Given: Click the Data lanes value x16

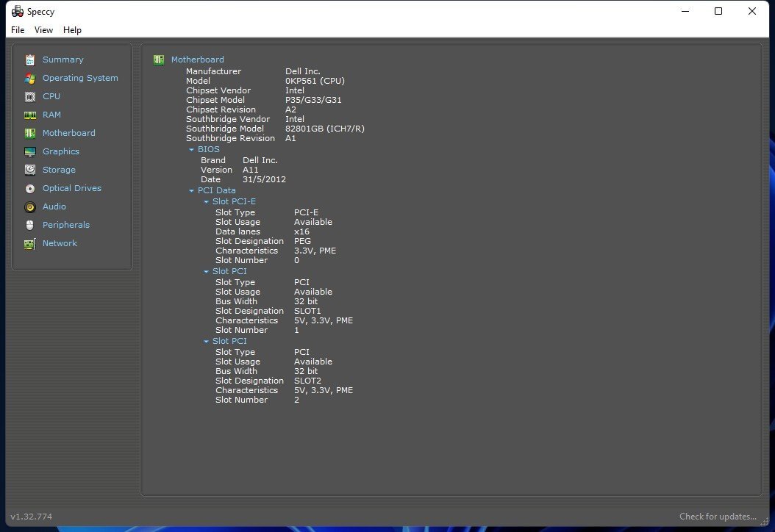Looking at the screenshot, I should point(301,231).
